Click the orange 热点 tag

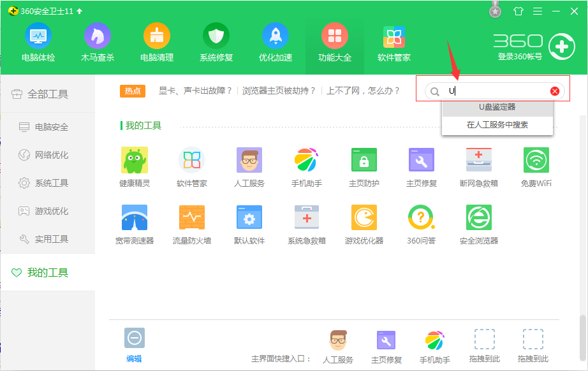tap(133, 91)
